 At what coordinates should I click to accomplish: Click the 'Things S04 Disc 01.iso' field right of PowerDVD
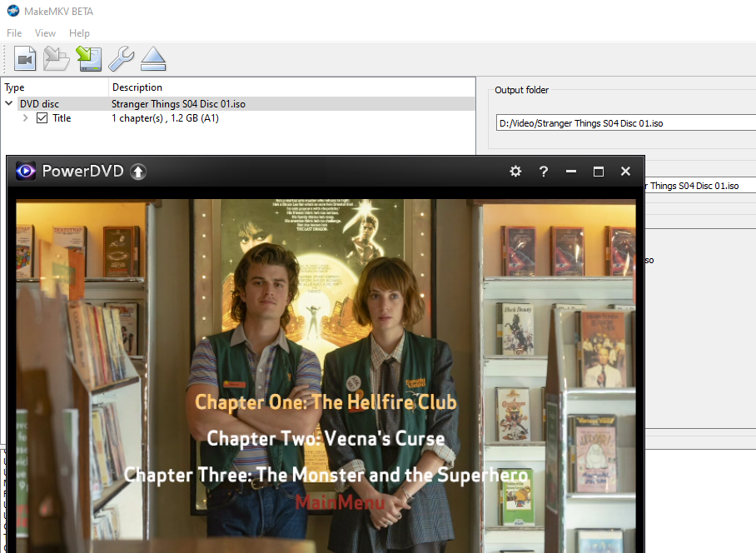700,186
